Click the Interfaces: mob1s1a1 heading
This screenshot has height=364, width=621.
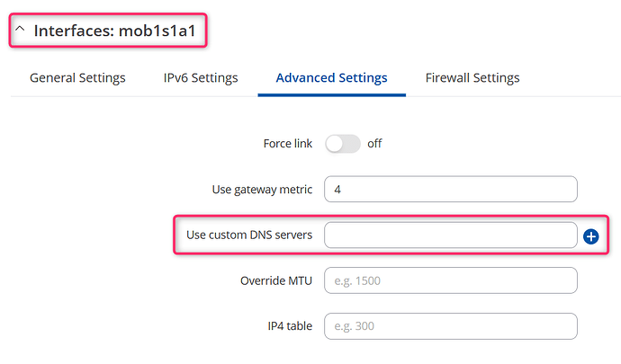pyautogui.click(x=115, y=31)
